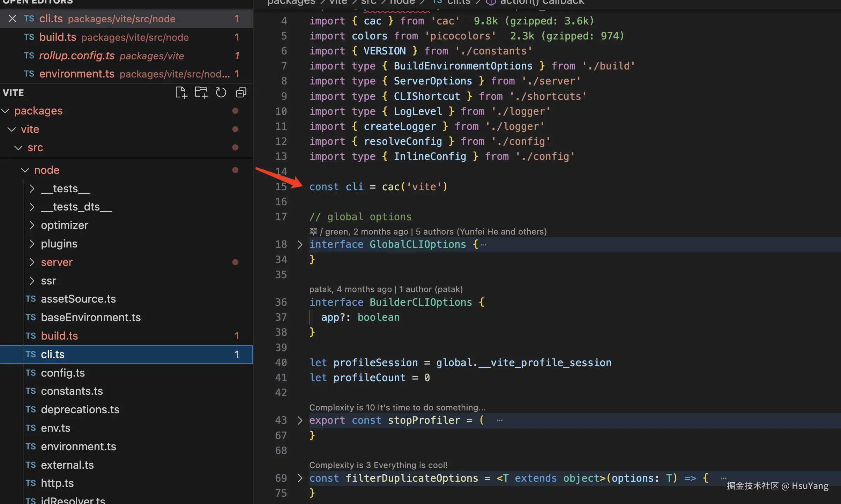Close the cli.ts open editor
Image resolution: width=841 pixels, height=504 pixels.
click(x=13, y=19)
